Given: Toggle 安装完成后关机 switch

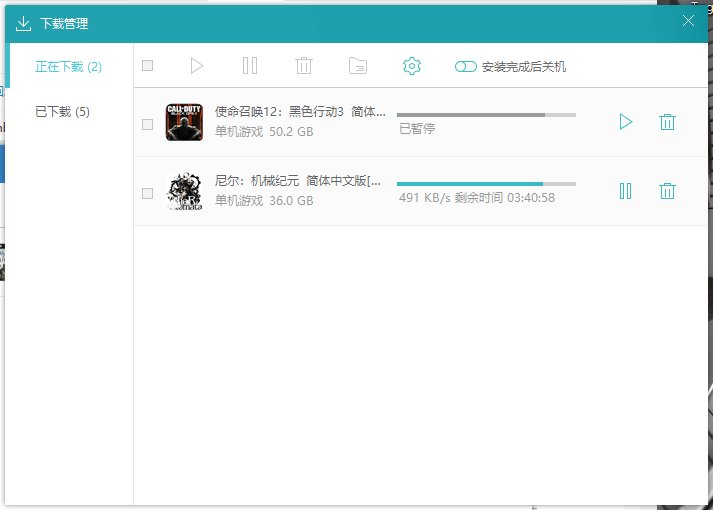Looking at the screenshot, I should [x=466, y=67].
